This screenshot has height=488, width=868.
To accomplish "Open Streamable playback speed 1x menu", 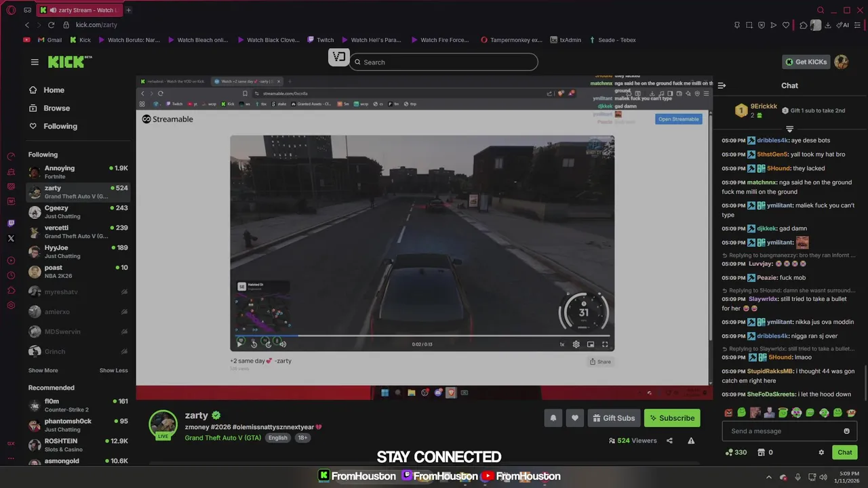I will 561,344.
